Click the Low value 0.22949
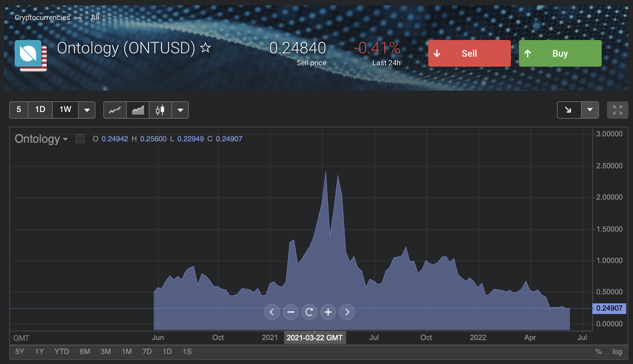Image resolution: width=633 pixels, height=364 pixels. [x=190, y=139]
